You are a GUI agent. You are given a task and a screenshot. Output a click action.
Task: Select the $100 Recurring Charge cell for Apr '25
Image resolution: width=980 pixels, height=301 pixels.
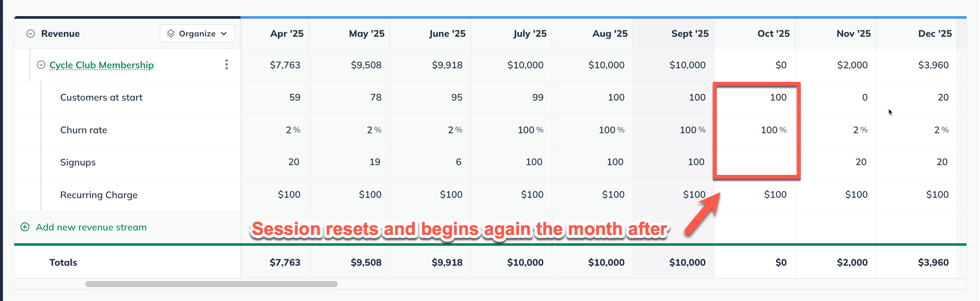tap(290, 194)
